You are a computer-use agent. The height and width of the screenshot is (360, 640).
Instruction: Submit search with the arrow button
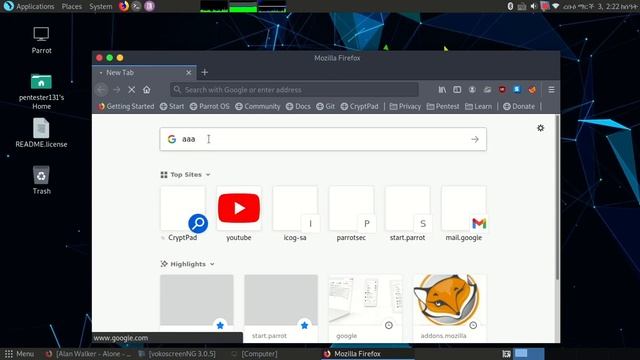point(475,139)
